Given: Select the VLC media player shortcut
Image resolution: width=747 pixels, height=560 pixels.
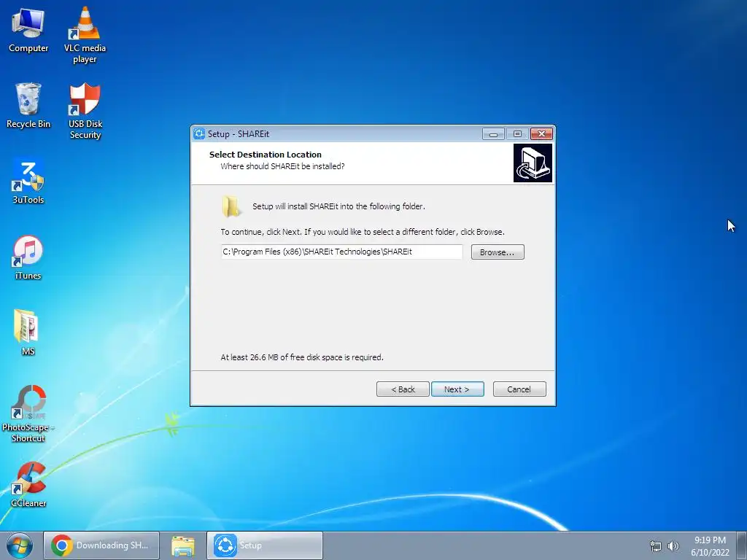Looking at the screenshot, I should 85,34.
